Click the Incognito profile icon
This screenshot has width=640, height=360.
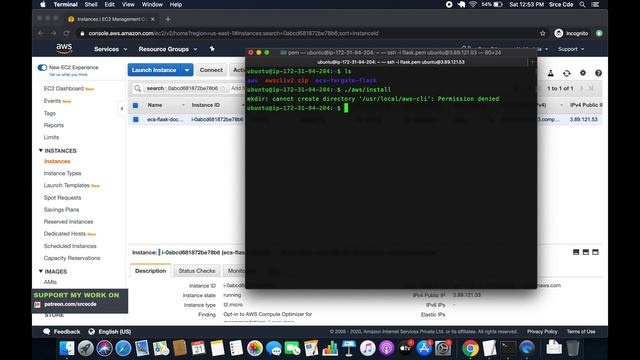[559, 33]
